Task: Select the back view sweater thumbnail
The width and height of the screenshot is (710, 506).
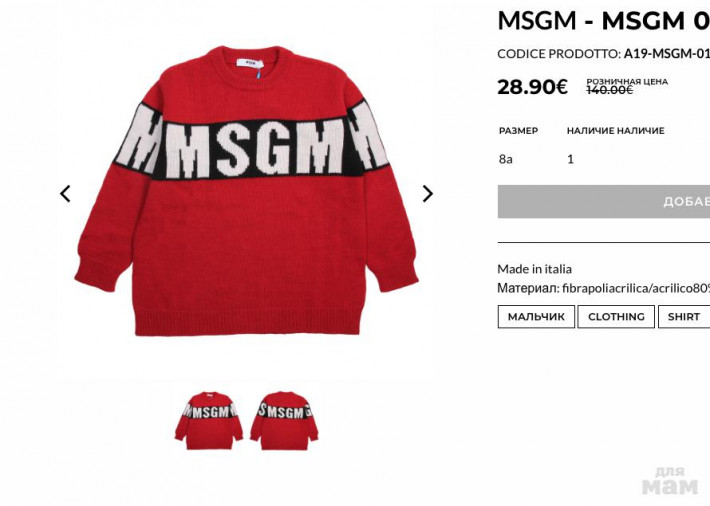Action: coord(284,421)
